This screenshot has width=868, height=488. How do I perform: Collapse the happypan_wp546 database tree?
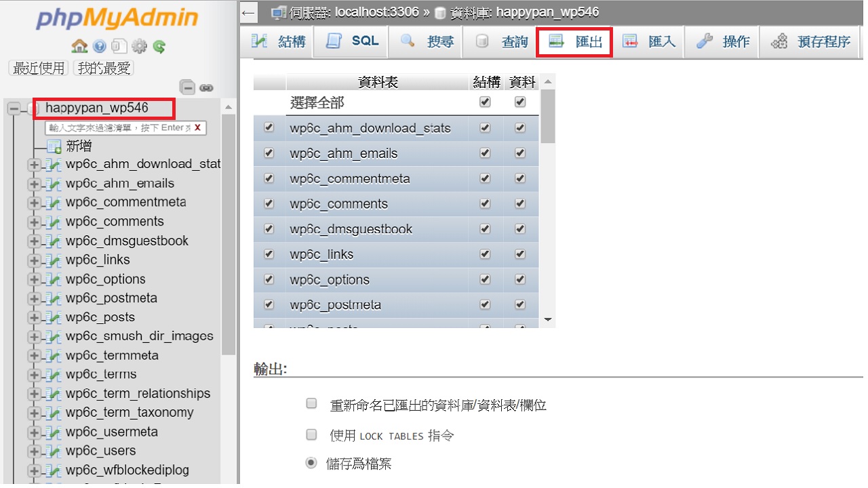click(14, 108)
